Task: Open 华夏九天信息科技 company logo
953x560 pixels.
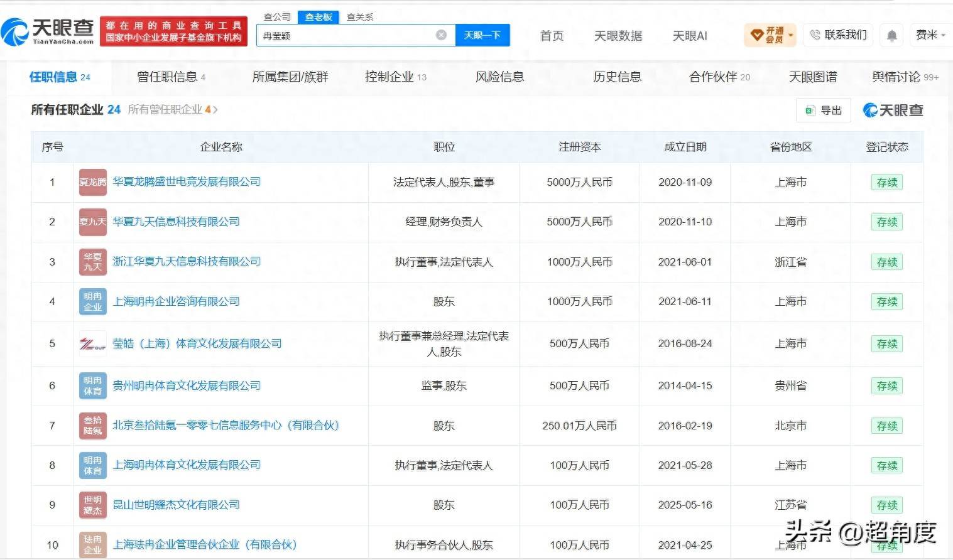Action: (x=93, y=222)
